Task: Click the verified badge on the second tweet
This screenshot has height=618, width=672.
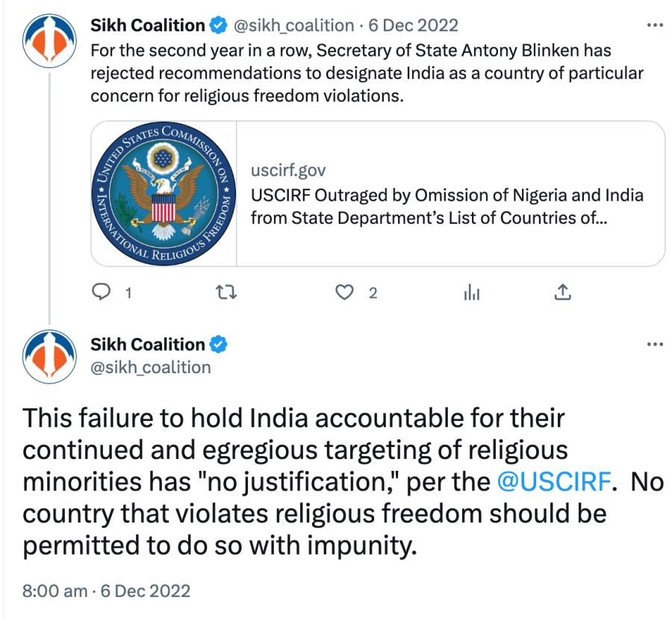Action: click(217, 345)
